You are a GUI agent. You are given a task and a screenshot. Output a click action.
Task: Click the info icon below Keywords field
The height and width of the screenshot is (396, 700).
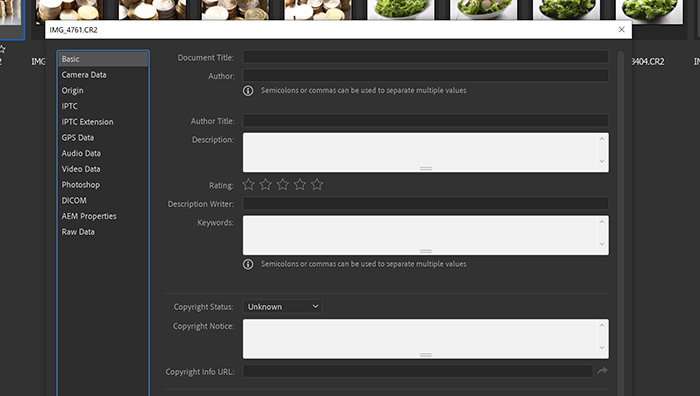248,264
